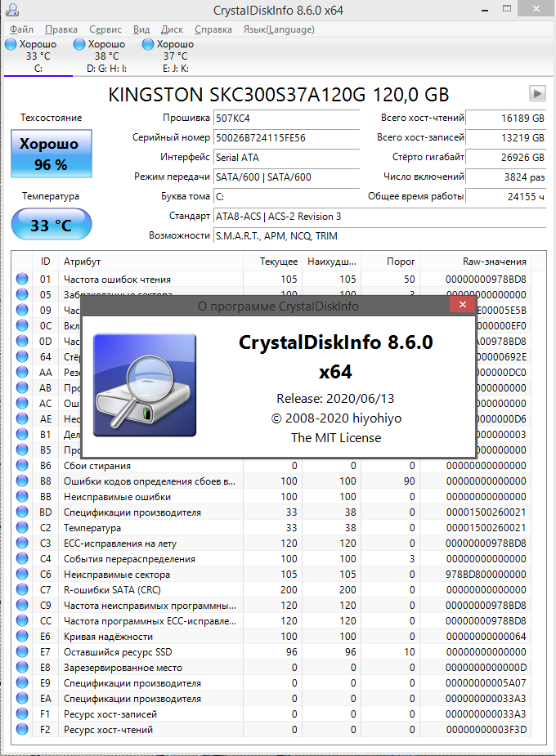Click the 13219 GB host writes value
556x756 pixels.
[x=506, y=138]
